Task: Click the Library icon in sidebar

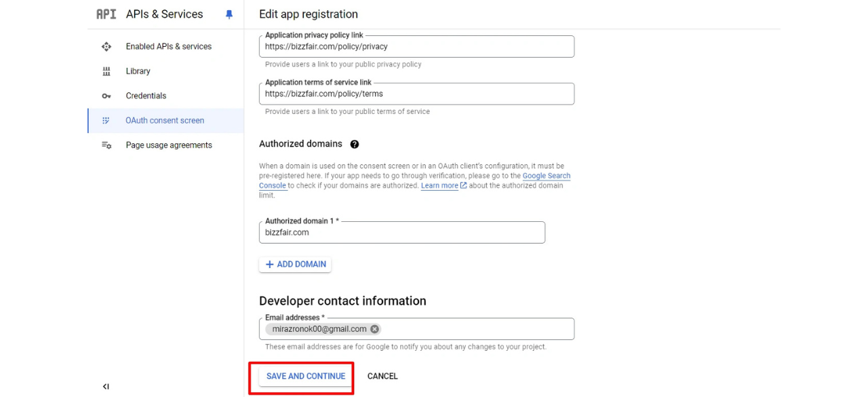Action: click(x=106, y=71)
